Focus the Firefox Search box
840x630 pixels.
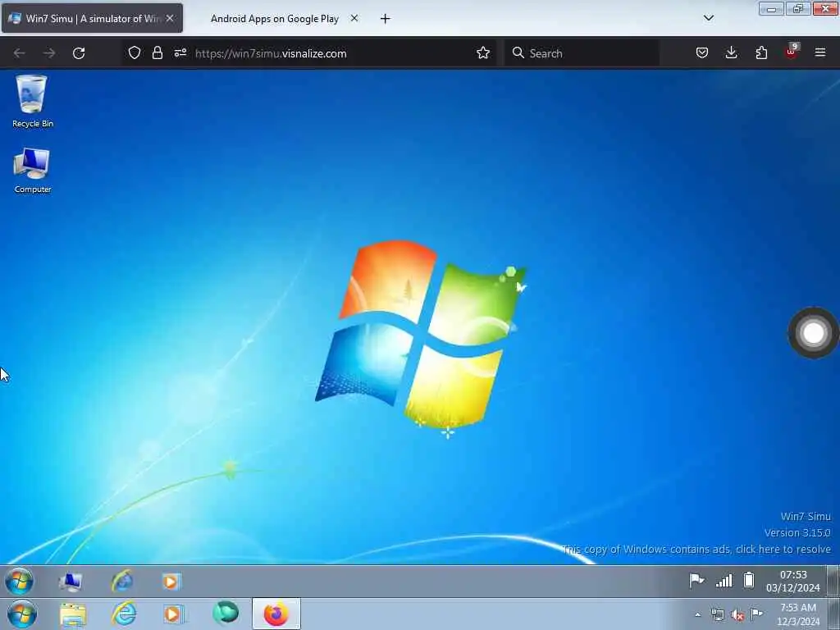582,53
